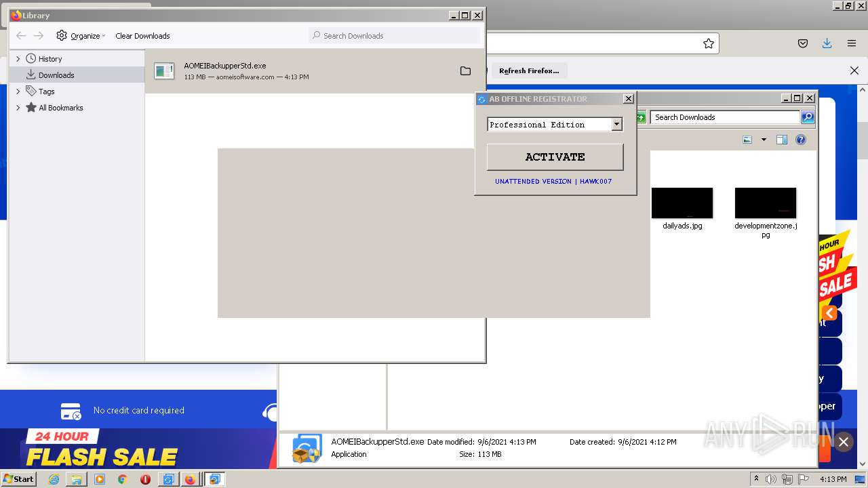This screenshot has width=868, height=488.
Task: Expand the History tree node
Action: (x=18, y=59)
